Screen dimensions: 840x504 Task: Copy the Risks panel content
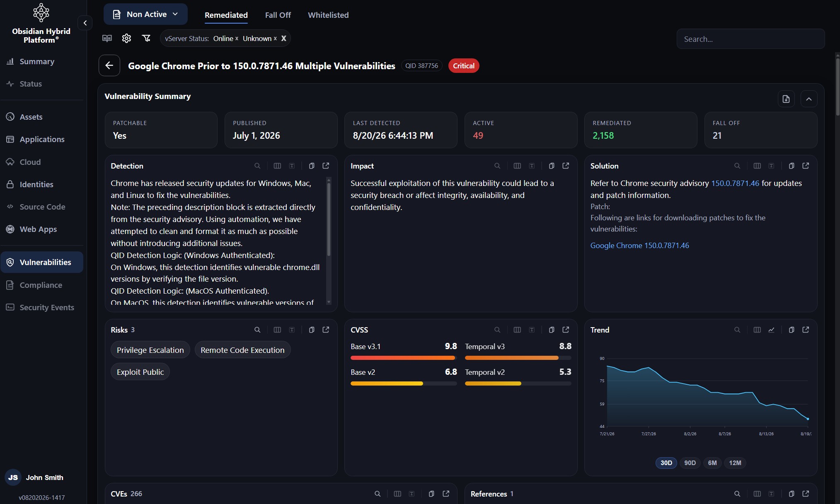[x=312, y=330]
